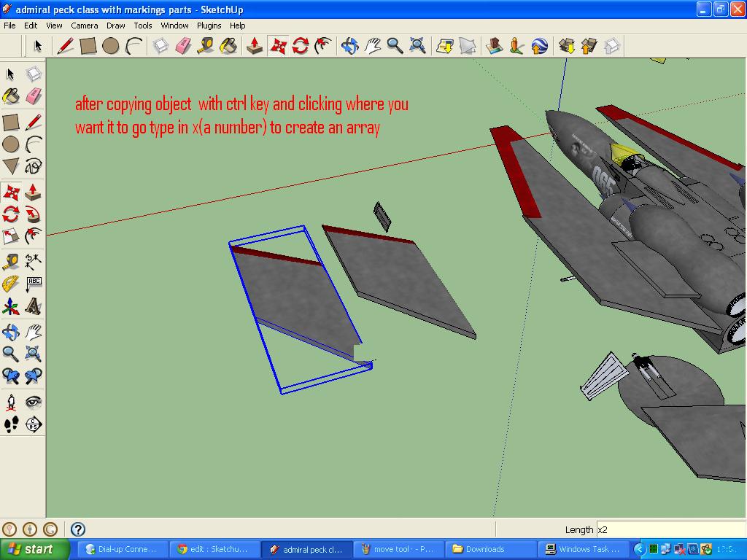Open the File menu

[x=9, y=26]
